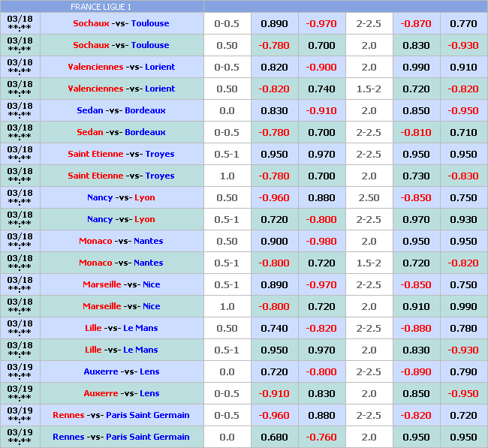Choose 0.990 odds for Valenciennes vs Lorient
488x448 pixels.
click(x=416, y=67)
